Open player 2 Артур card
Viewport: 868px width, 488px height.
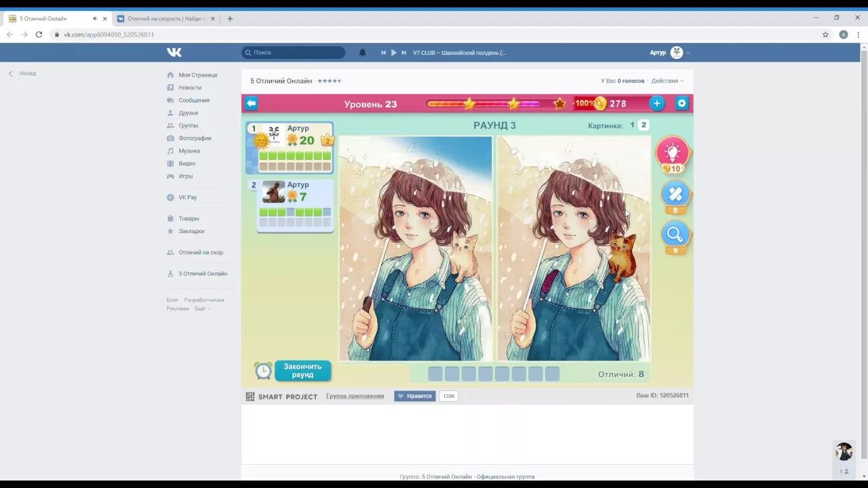point(294,206)
